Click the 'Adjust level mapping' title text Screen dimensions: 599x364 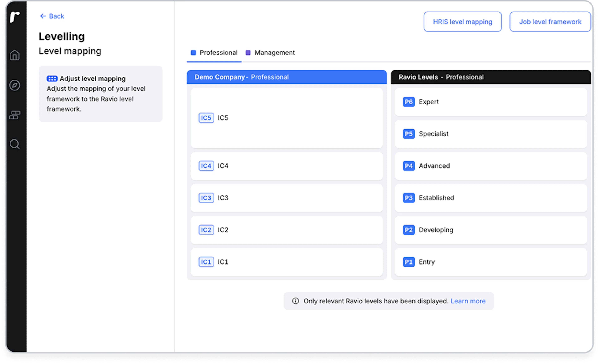[x=93, y=79]
